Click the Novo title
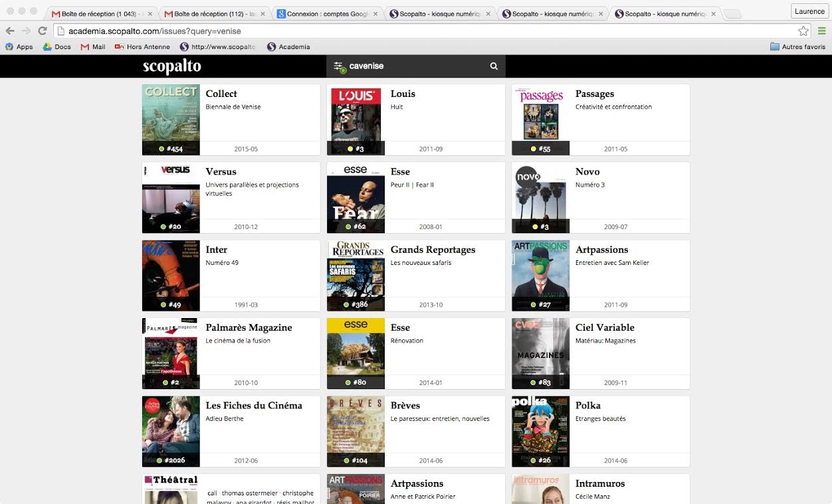Screen dimensions: 832x504 coord(587,172)
